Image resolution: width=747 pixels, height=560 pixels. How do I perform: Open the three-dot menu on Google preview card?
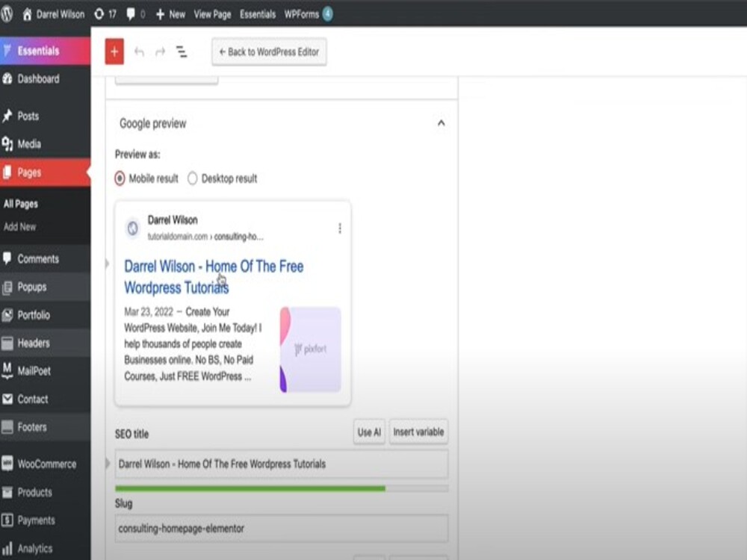(x=341, y=228)
